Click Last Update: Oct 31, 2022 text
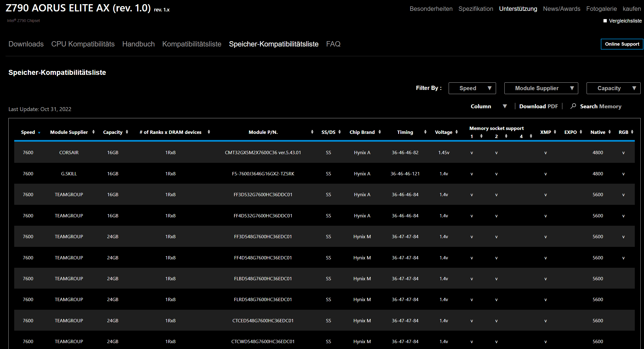 point(40,109)
